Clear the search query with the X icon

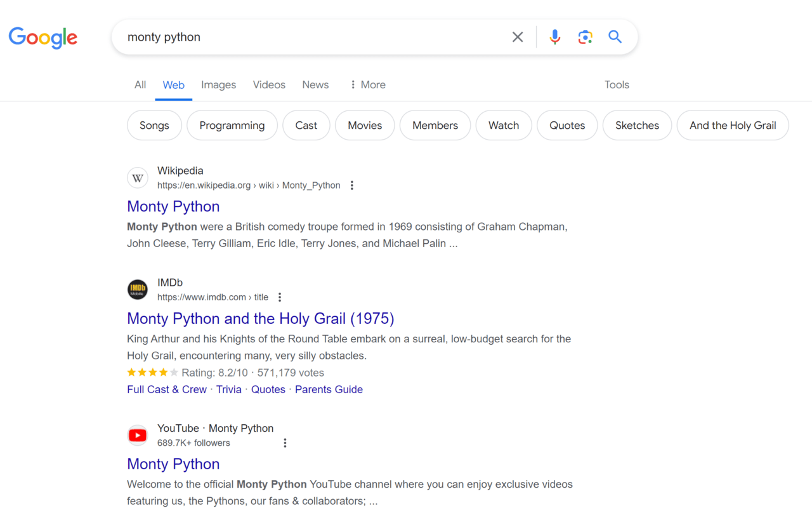(518, 37)
